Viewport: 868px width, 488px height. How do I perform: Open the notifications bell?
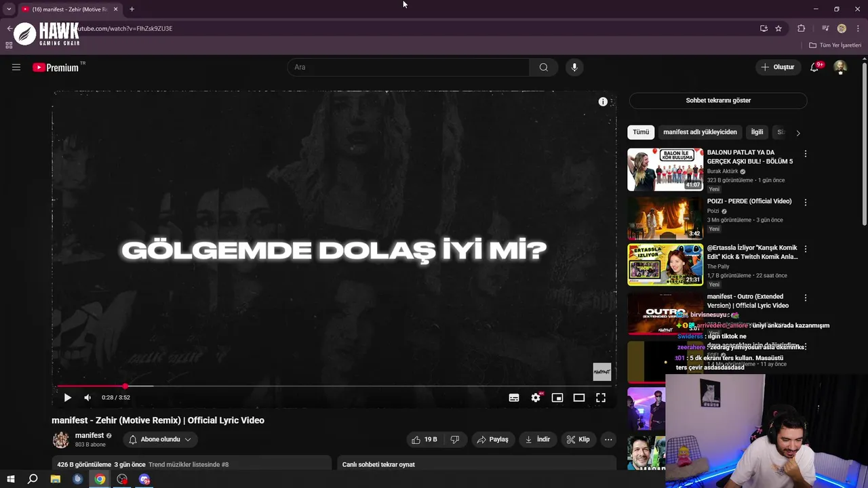click(x=814, y=67)
